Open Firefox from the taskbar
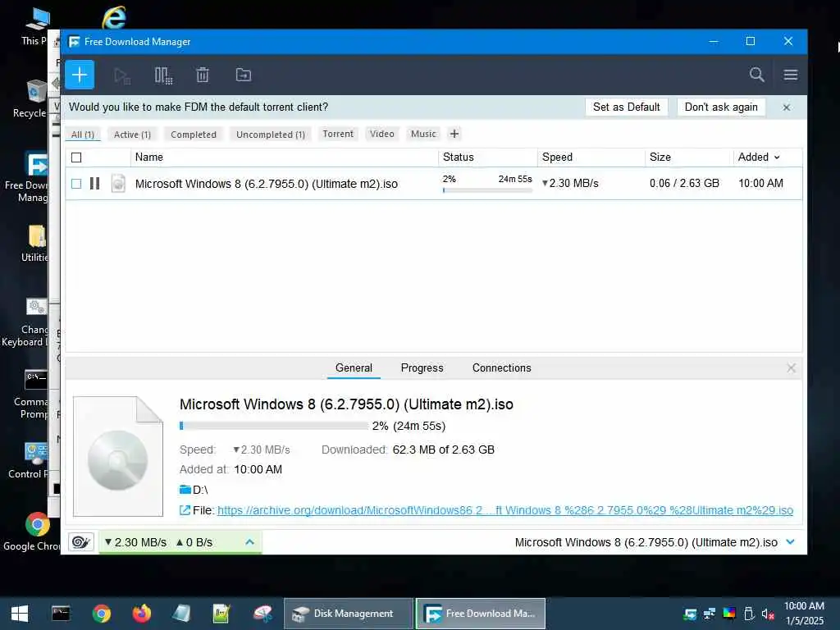The height and width of the screenshot is (630, 840). pyautogui.click(x=141, y=614)
